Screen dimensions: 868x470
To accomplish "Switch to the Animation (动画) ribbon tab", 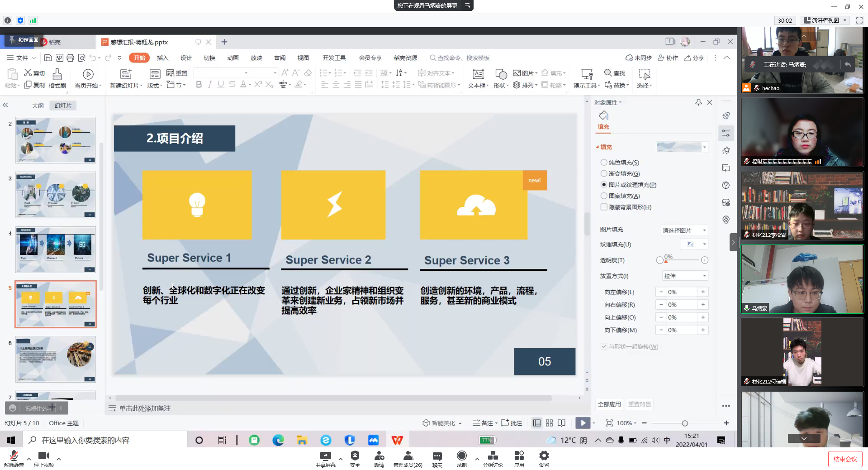I will (233, 58).
